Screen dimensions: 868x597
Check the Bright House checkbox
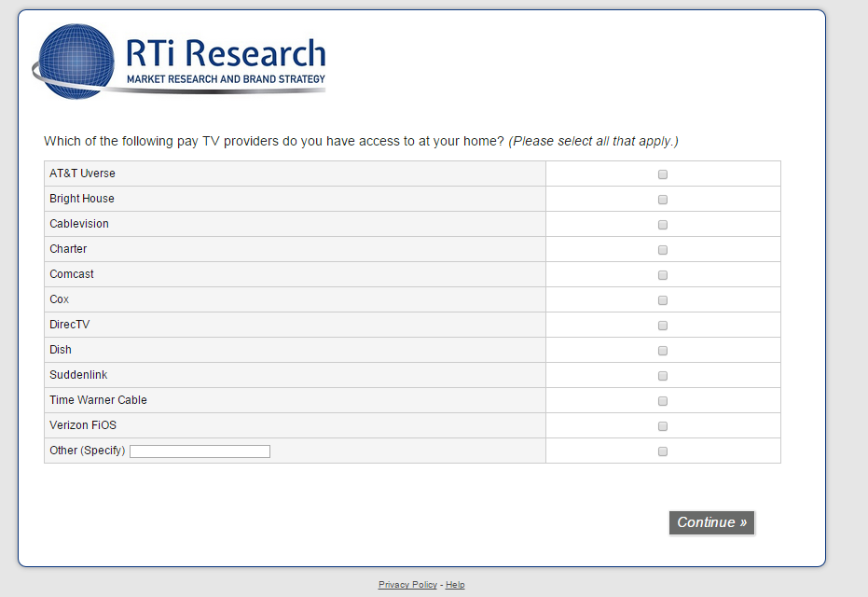(663, 200)
